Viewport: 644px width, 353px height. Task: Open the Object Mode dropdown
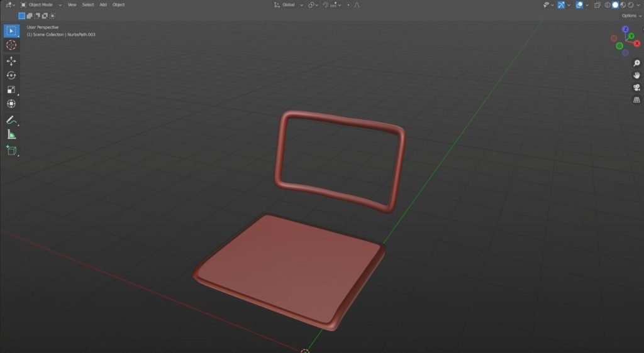[42, 4]
